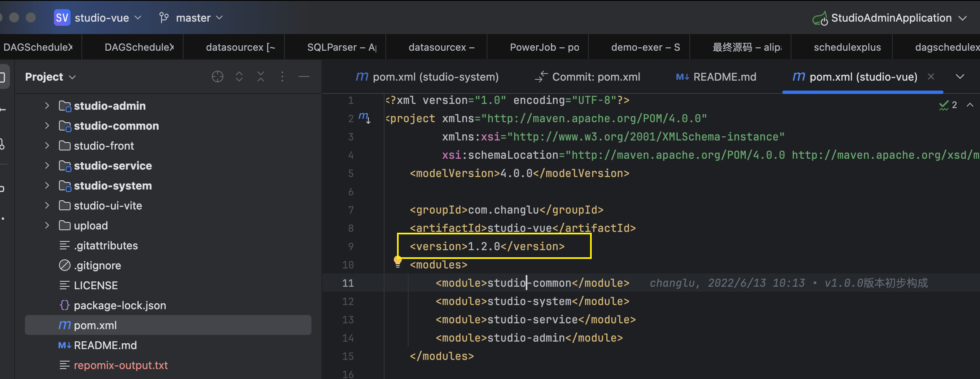Switch to Commit: pom.xml tab

pos(588,77)
